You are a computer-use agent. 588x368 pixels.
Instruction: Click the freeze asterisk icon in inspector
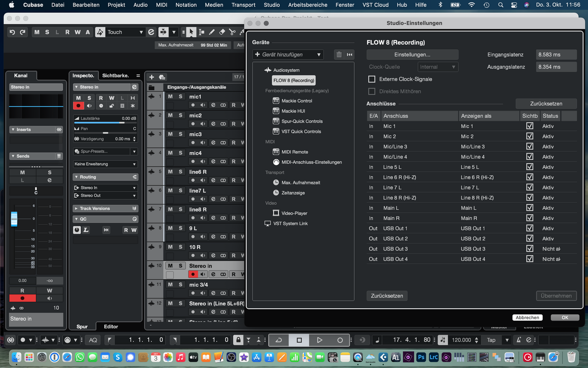133,106
